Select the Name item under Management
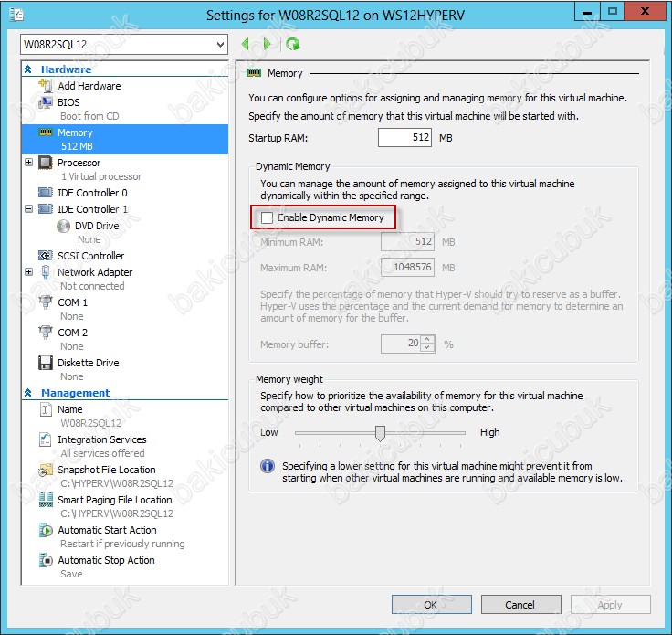 pyautogui.click(x=70, y=409)
